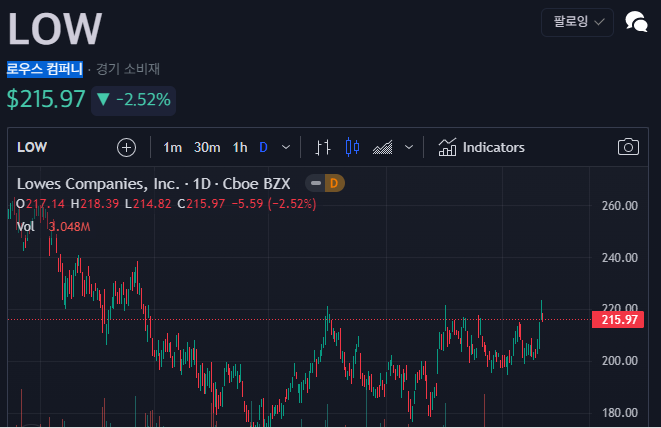Select the 1h time interval

click(240, 148)
